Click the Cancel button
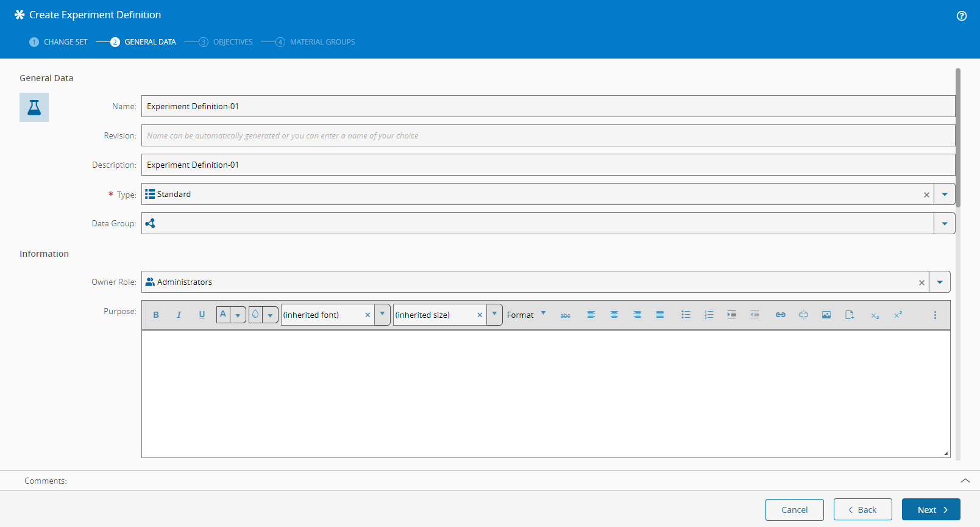This screenshot has width=980, height=527. [794, 510]
